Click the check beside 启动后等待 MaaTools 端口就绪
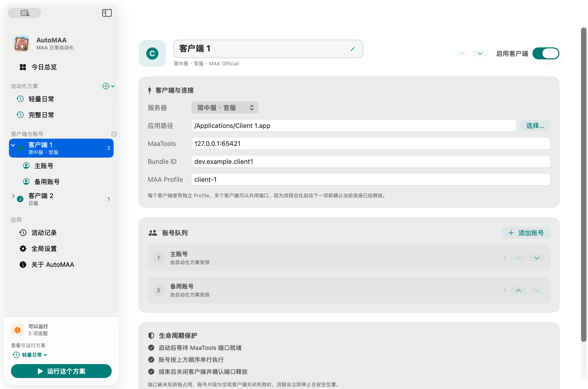588x389 pixels. point(151,348)
